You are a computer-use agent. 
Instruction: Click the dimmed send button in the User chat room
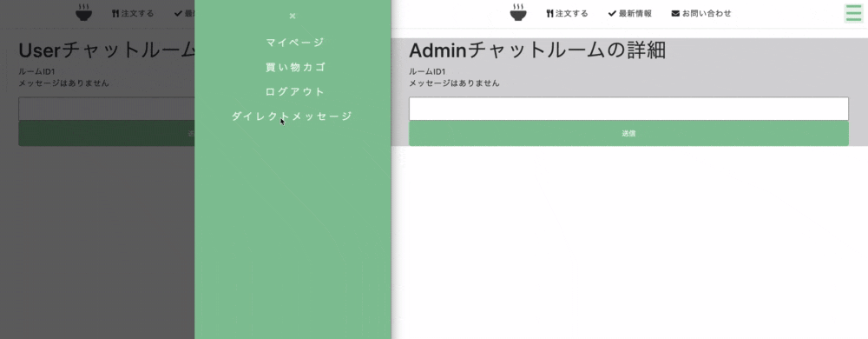(106, 134)
